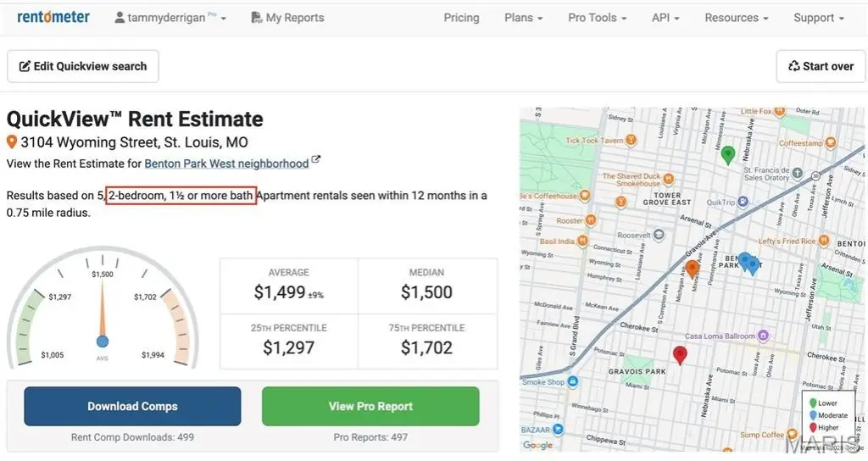Click the recycle icon on Start over
868x461 pixels.
793,66
